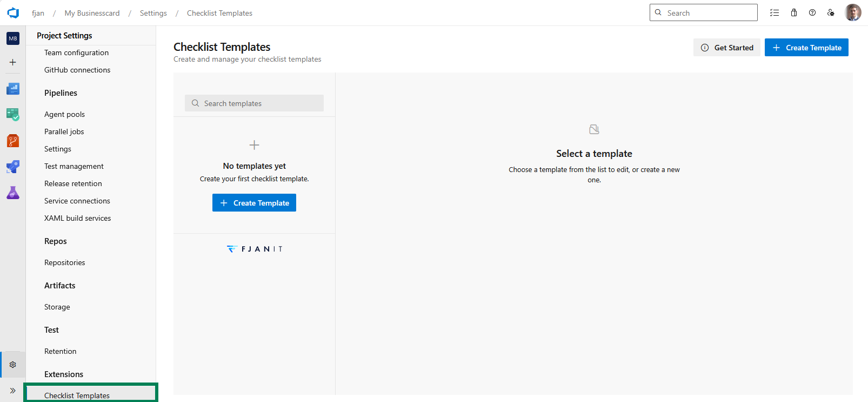868x402 pixels.
Task: Open the help question mark icon
Action: [x=812, y=13]
